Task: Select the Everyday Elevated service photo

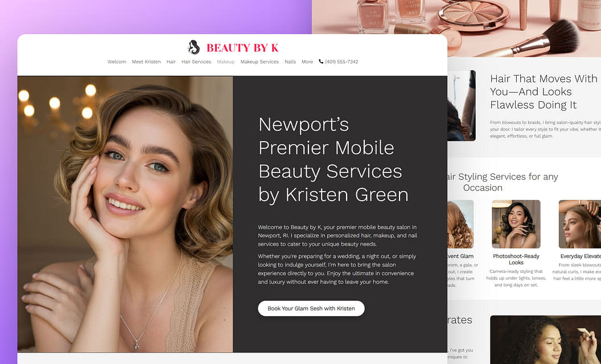Action: pyautogui.click(x=579, y=224)
